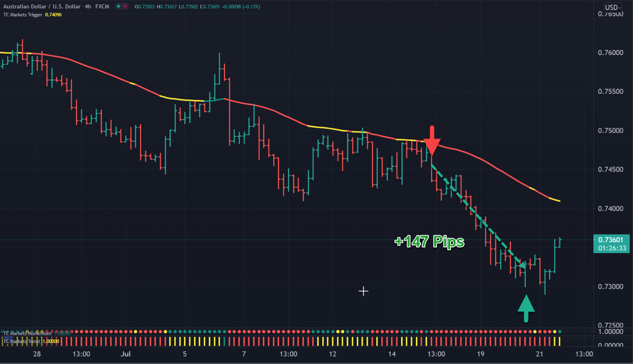Open the TC Markets Trigger indicator legend
The height and width of the screenshot is (364, 633).
[23, 15]
